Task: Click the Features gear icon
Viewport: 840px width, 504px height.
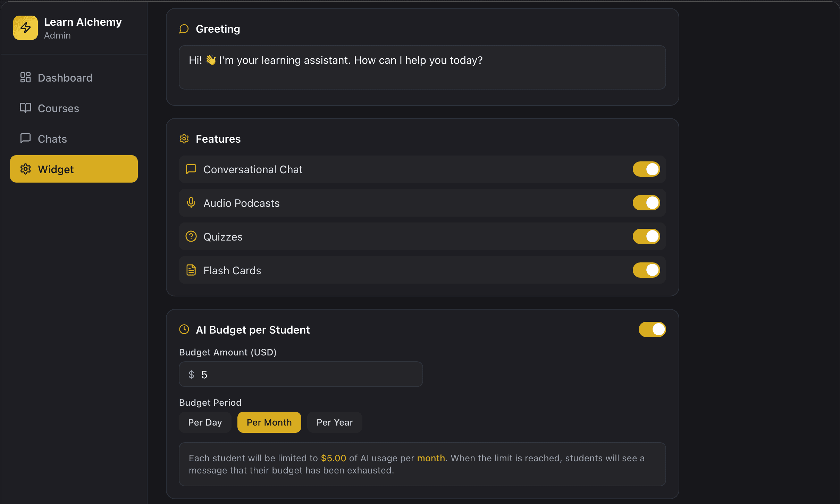Action: 184,139
